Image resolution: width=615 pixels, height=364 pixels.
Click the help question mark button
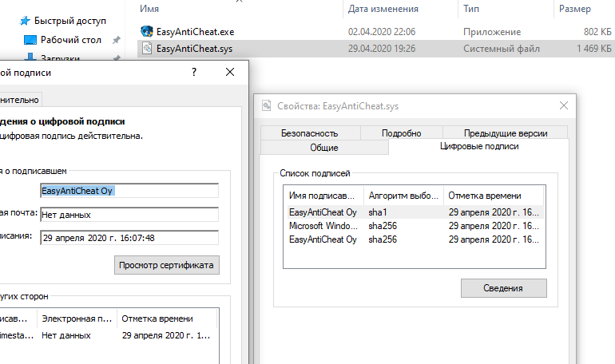pos(194,72)
